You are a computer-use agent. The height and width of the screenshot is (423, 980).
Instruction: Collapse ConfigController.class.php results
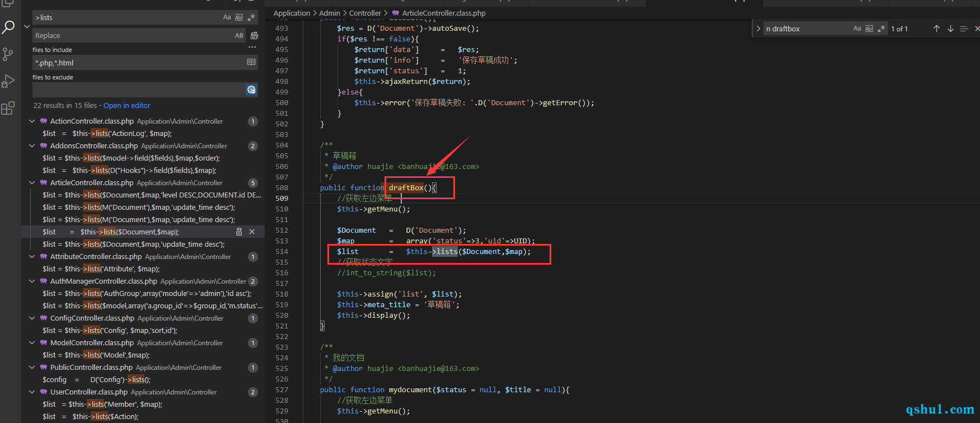(x=32, y=318)
